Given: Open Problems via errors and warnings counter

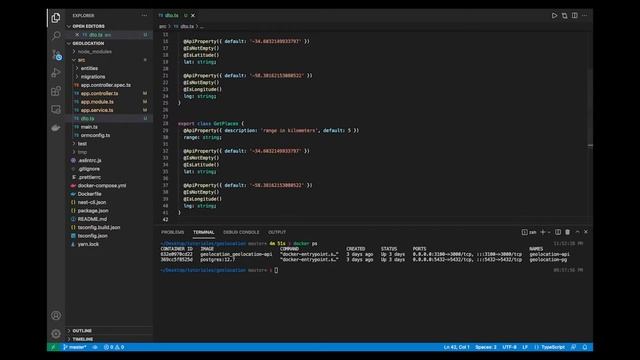Looking at the screenshot, I should point(114,347).
